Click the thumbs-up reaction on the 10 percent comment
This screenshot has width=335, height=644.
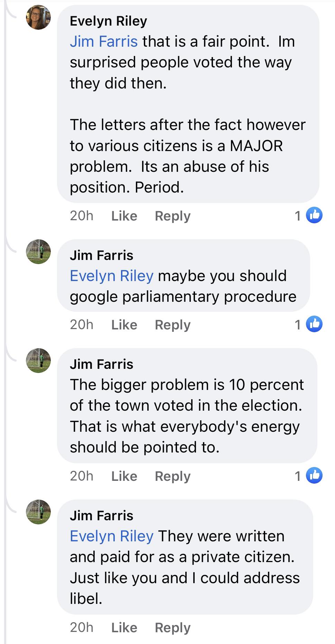click(x=314, y=476)
